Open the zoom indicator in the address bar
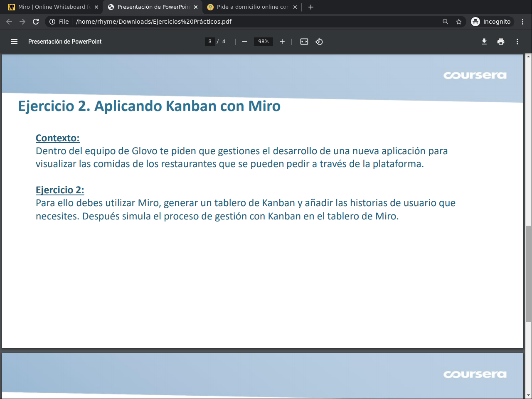532x399 pixels. coord(446,22)
